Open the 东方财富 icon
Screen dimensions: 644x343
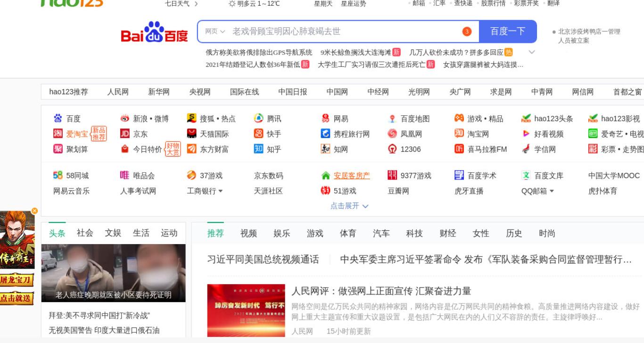coord(191,149)
